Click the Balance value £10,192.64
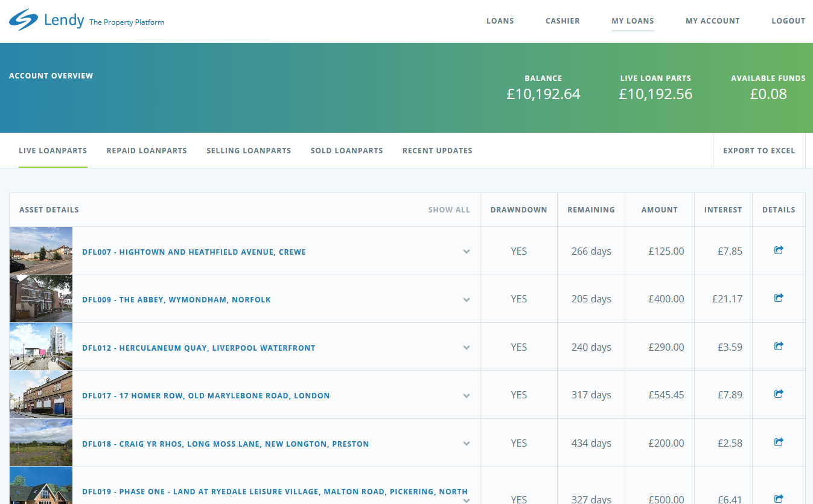 point(544,94)
